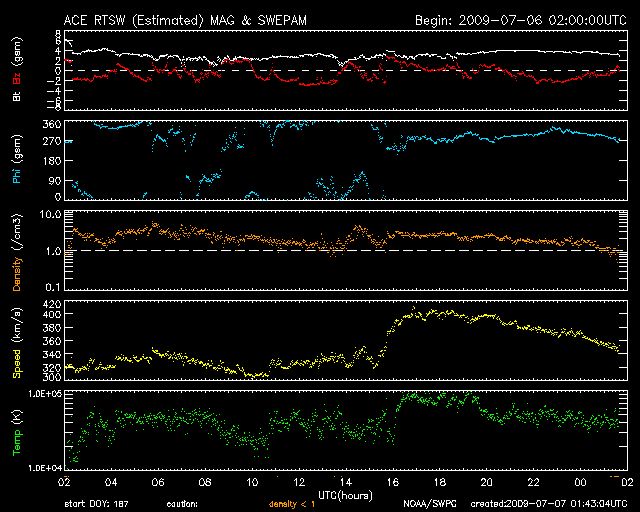
Task: Click the '22' hour tick label
Action: coord(533,483)
